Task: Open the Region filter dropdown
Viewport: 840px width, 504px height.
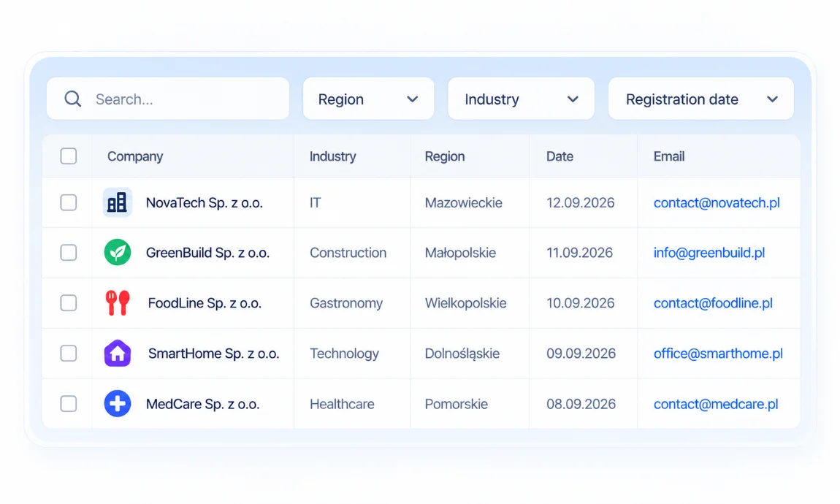Action: [369, 99]
